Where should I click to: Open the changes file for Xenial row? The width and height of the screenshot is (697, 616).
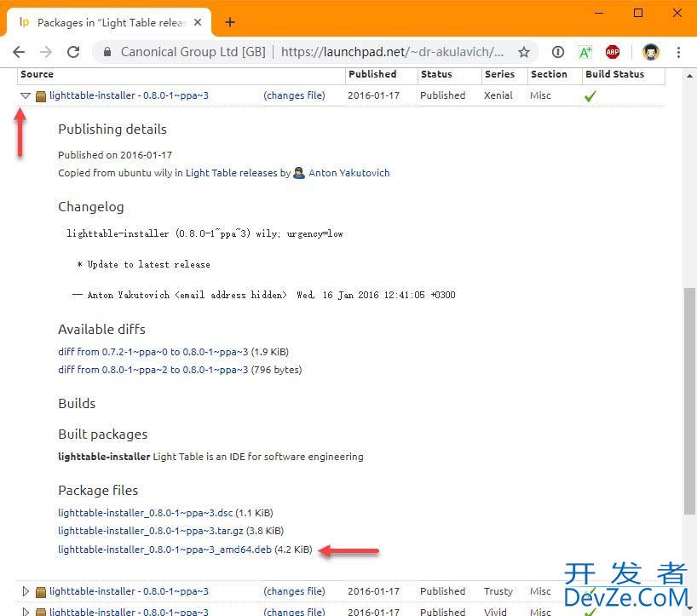point(294,95)
